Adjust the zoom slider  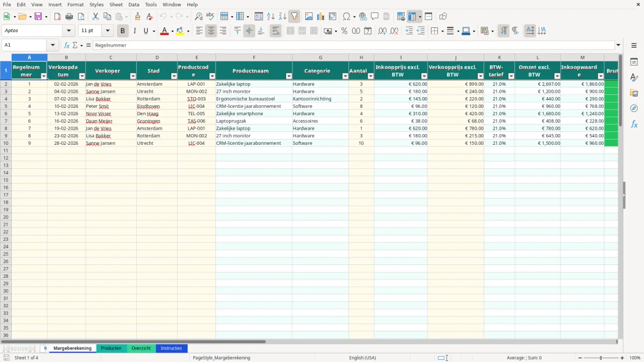(x=601, y=358)
